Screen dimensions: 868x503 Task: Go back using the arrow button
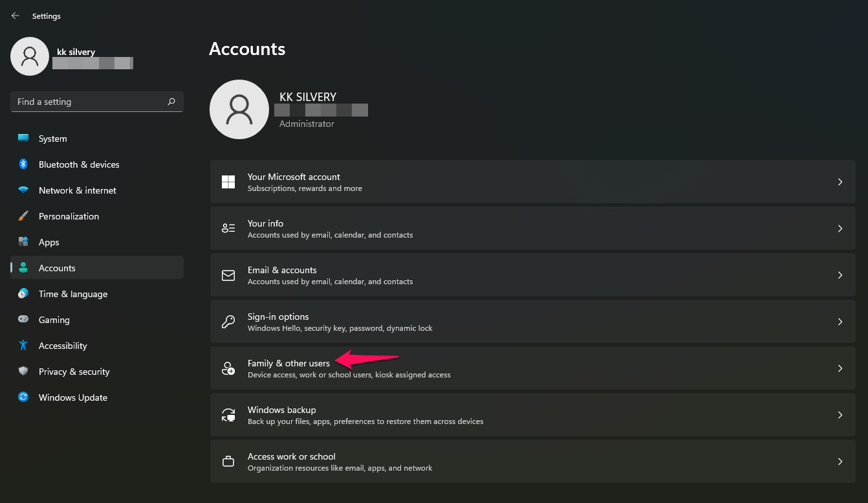[15, 16]
